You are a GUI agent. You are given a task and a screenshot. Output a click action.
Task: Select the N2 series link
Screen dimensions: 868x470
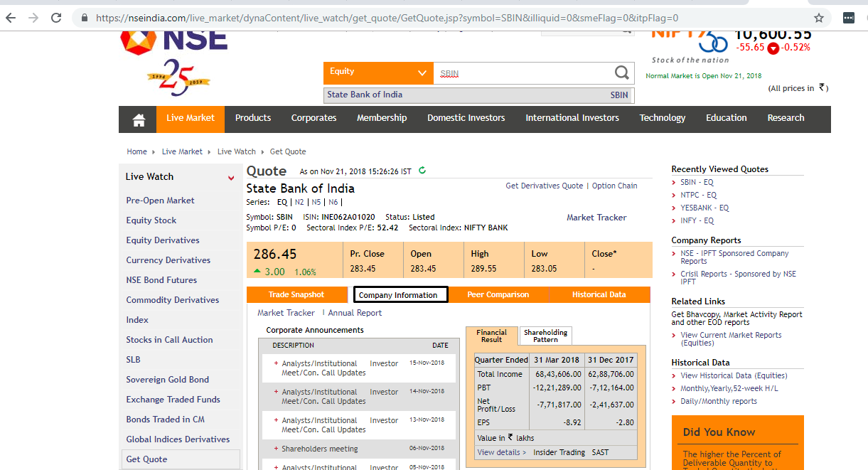[299, 202]
